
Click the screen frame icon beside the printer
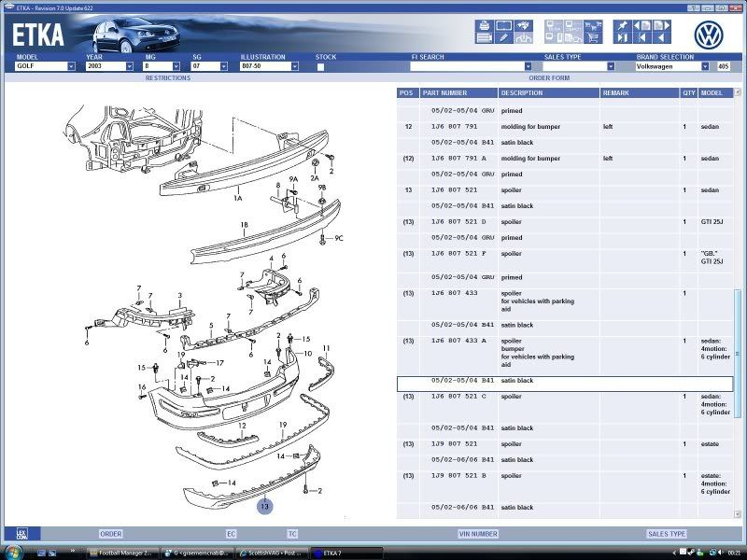tap(503, 26)
